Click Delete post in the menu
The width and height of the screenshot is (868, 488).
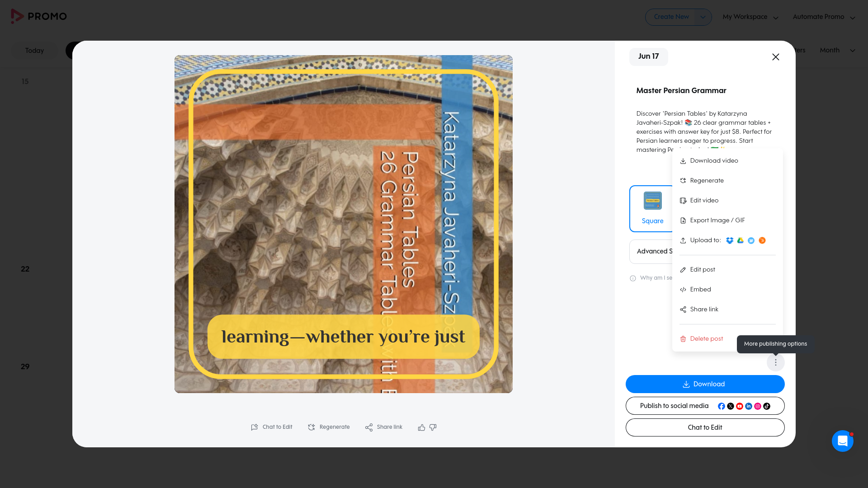click(701, 339)
